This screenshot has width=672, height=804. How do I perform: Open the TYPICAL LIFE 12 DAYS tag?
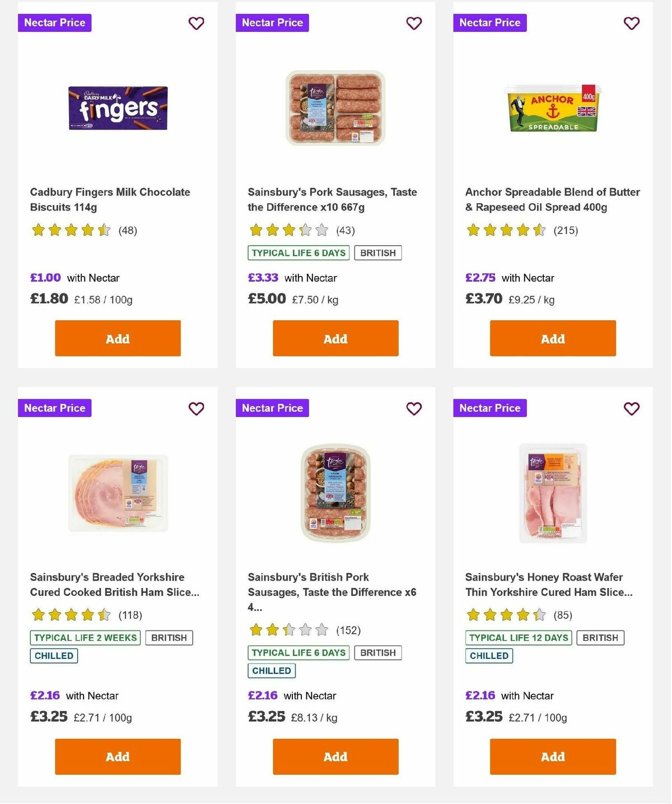[x=518, y=638]
